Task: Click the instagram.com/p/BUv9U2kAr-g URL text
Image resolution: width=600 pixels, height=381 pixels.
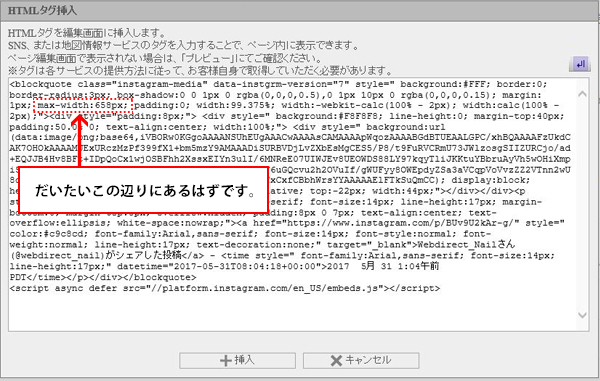Action: pyautogui.click(x=403, y=223)
